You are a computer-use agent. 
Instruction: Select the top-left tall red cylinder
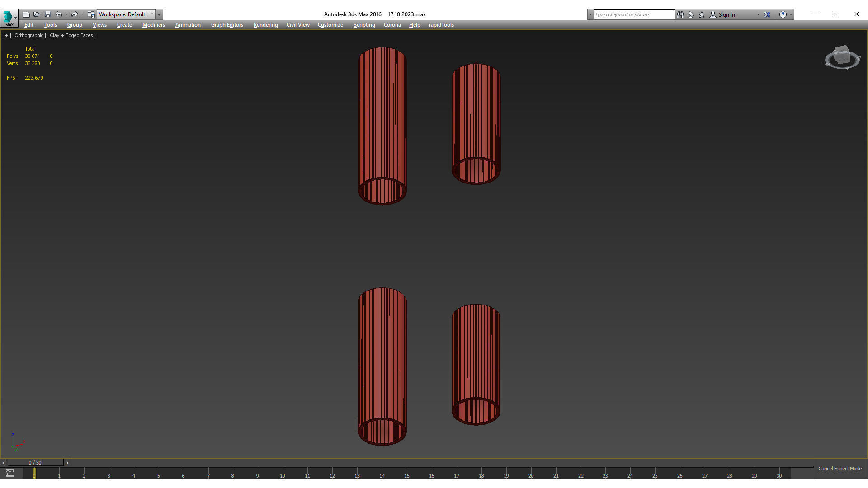pyautogui.click(x=382, y=126)
